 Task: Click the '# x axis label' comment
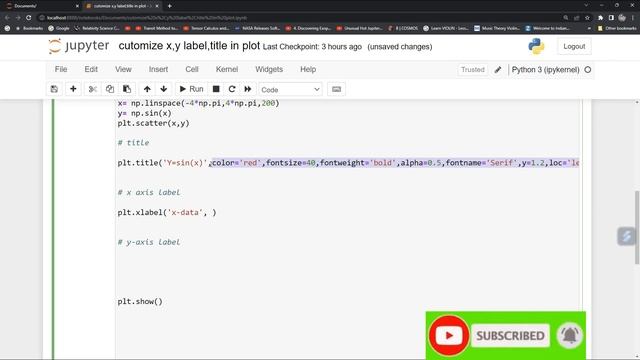tap(149, 192)
